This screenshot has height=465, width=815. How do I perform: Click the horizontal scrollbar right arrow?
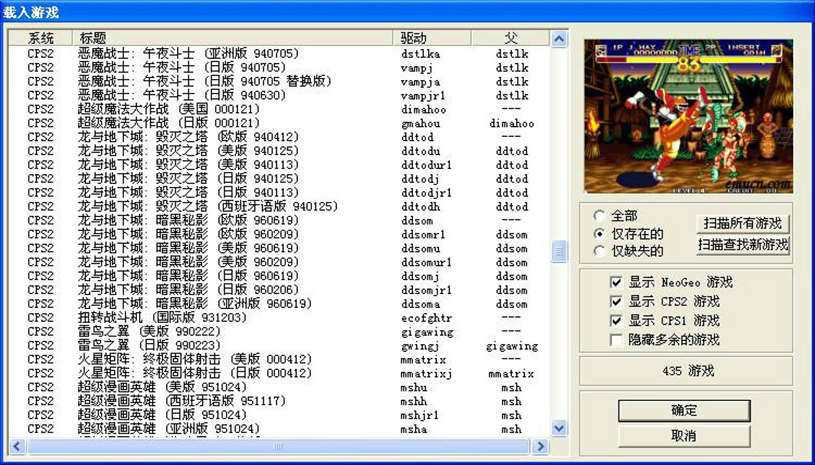tap(543, 446)
